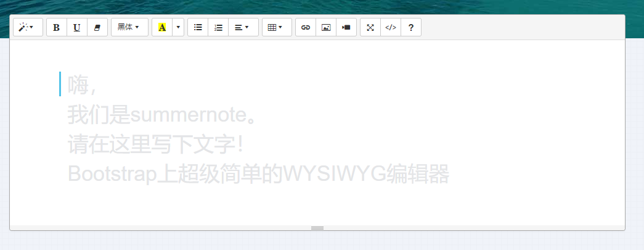Screen dimensions: 644x250
Task: Click the text line 请在这里写下文字!
Action: 156,144
